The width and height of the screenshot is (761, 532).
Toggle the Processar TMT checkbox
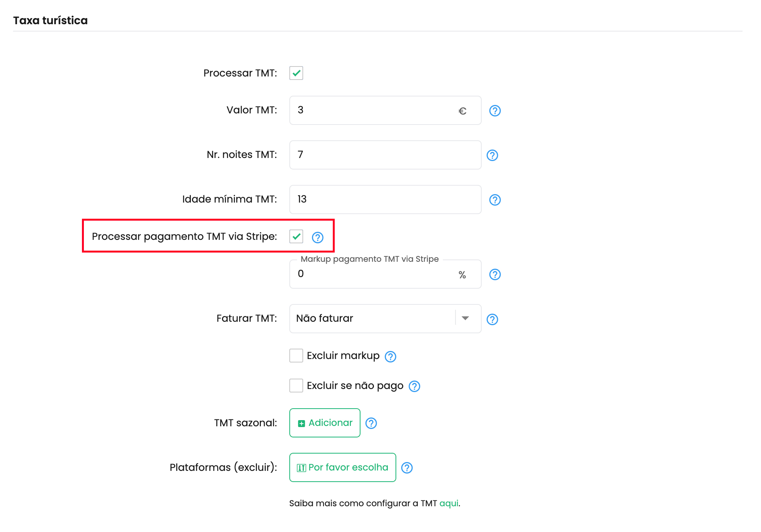coord(296,73)
